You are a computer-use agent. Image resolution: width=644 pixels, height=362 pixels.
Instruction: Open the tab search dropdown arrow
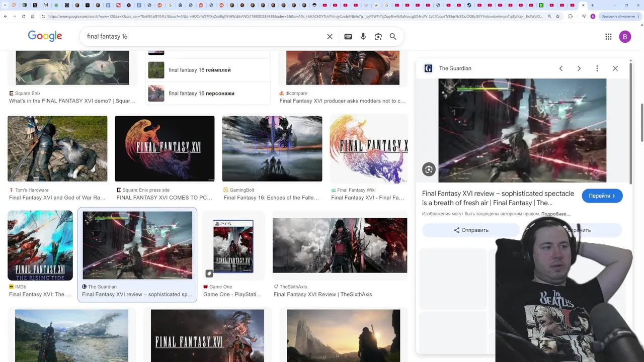pos(5,5)
